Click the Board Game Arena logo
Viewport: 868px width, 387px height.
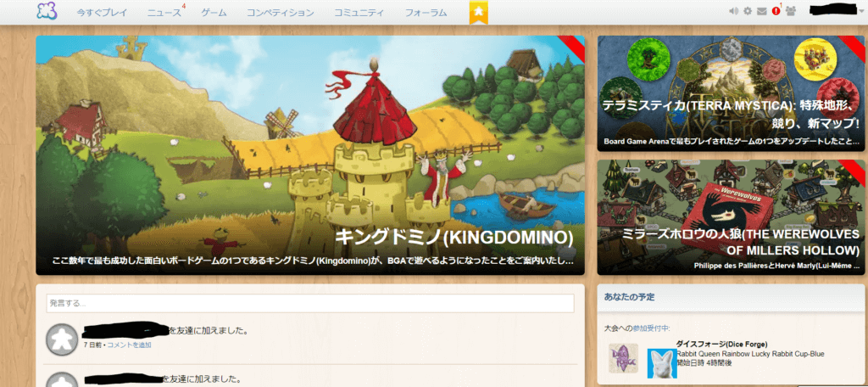(x=47, y=12)
